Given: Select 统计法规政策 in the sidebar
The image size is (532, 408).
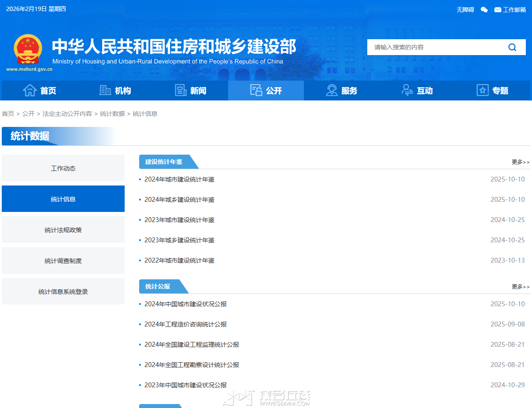Looking at the screenshot, I should (63, 230).
